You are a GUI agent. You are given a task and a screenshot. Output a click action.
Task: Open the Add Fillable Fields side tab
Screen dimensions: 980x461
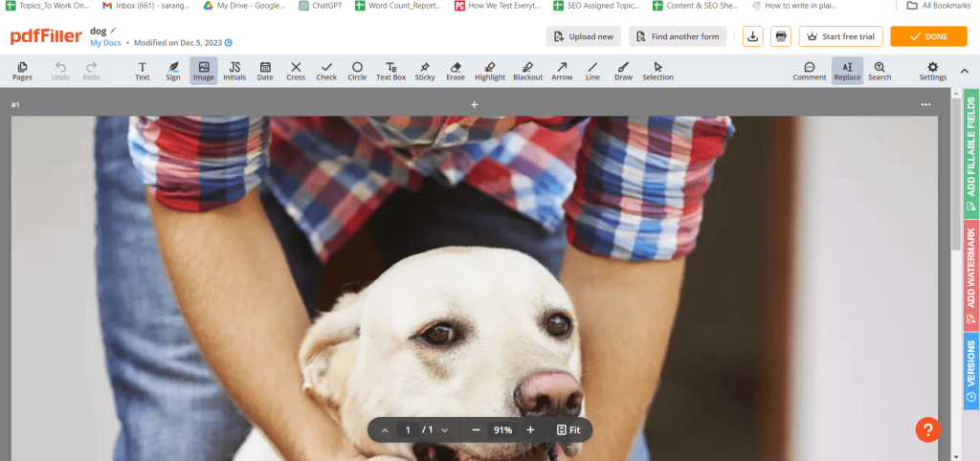point(970,152)
